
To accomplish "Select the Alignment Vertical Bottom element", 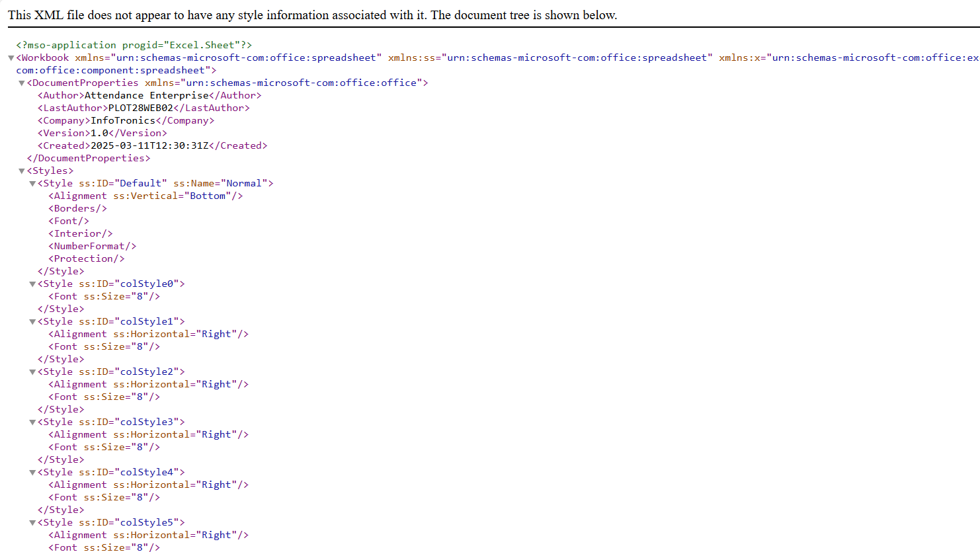I will [x=145, y=196].
